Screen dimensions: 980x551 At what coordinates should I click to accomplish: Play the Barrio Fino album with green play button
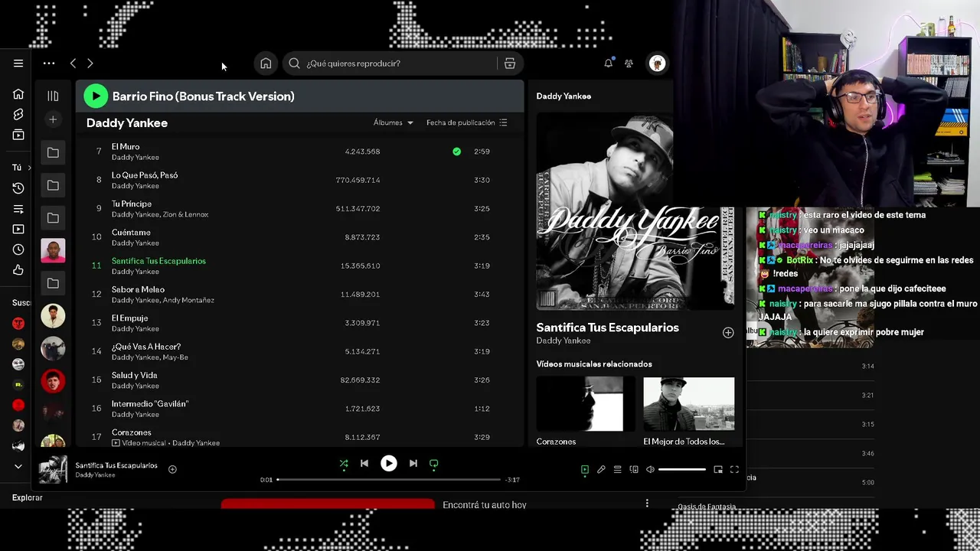96,96
